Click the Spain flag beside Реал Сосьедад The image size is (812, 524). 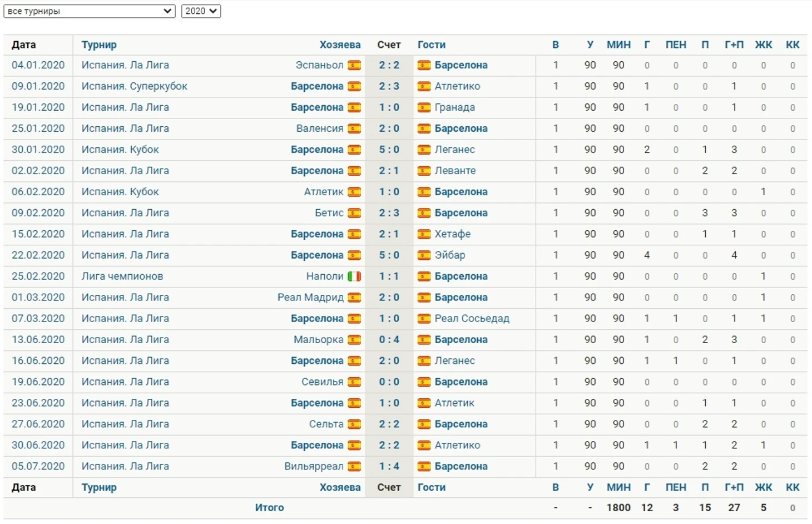click(424, 319)
